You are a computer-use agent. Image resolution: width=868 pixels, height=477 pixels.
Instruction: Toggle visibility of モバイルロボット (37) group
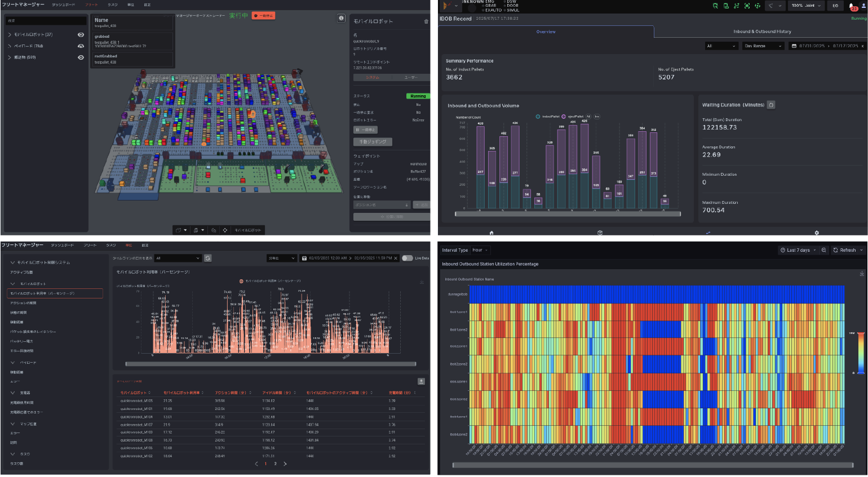pos(81,35)
